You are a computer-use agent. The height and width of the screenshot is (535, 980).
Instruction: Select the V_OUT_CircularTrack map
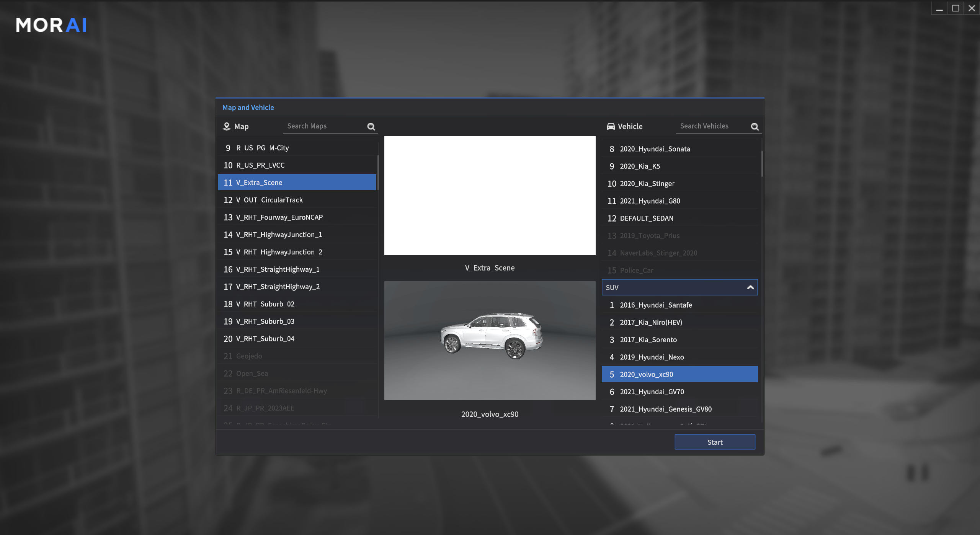(x=269, y=200)
